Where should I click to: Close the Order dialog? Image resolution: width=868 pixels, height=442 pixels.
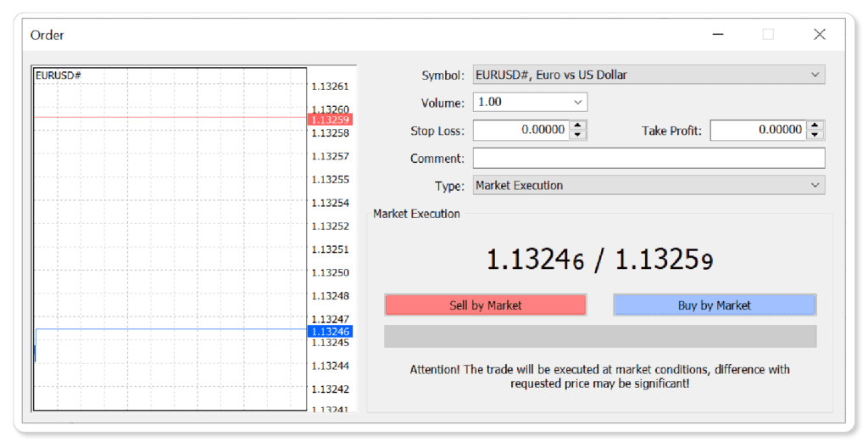click(820, 34)
